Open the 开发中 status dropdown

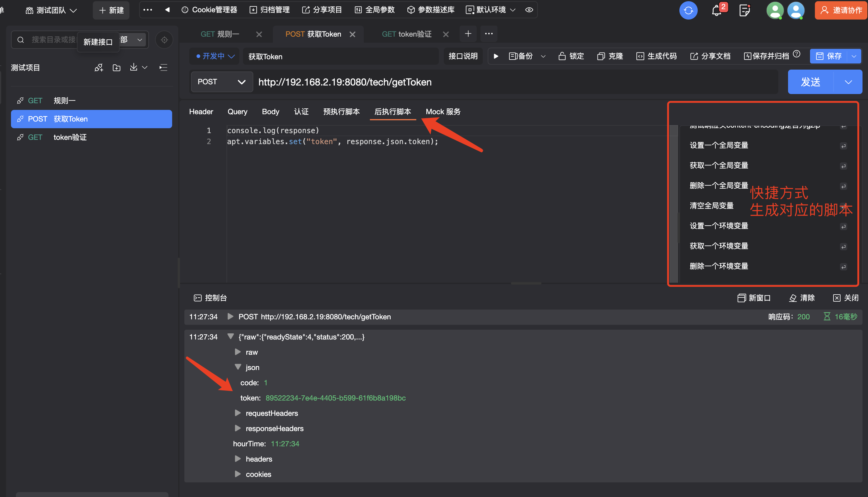[x=215, y=56]
